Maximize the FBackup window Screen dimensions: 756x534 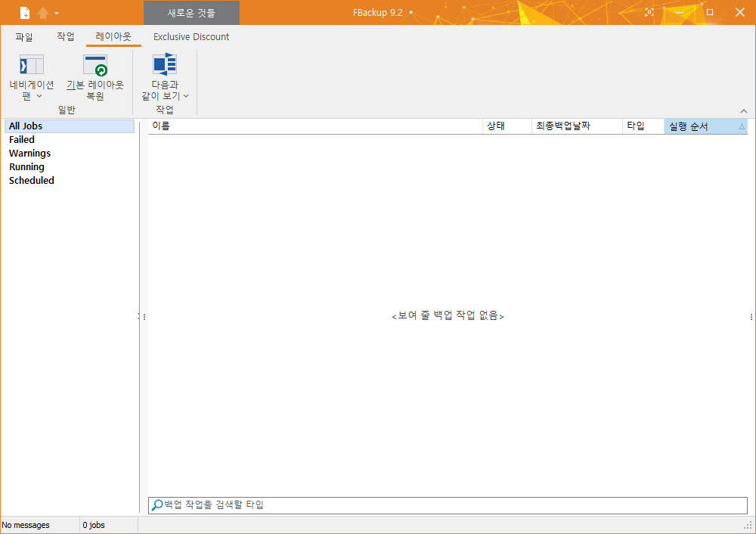point(710,12)
